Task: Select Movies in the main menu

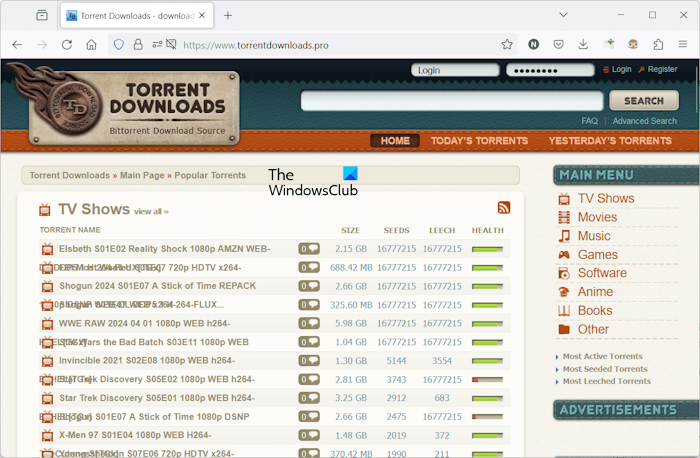Action: pos(597,217)
